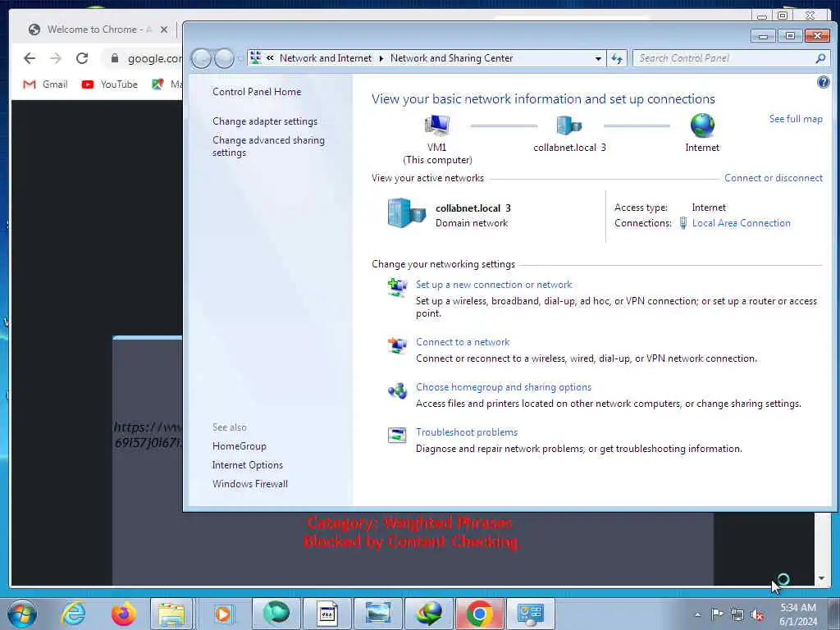
Task: Click the Action Center flag tray icon
Action: pyautogui.click(x=717, y=614)
